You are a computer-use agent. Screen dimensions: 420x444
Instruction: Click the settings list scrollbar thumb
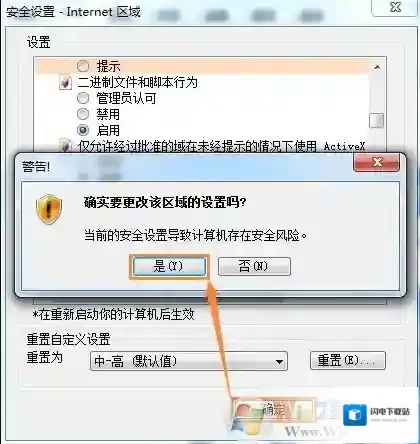[x=377, y=120]
